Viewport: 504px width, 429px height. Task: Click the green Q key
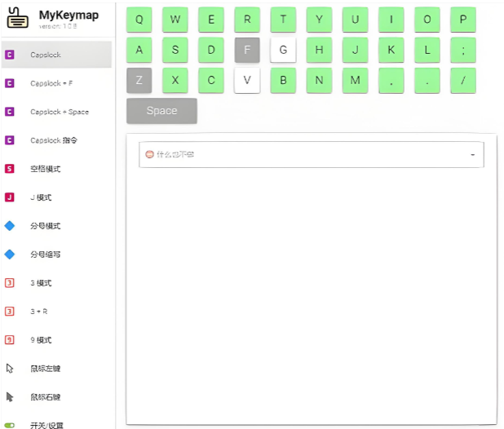pyautogui.click(x=139, y=20)
